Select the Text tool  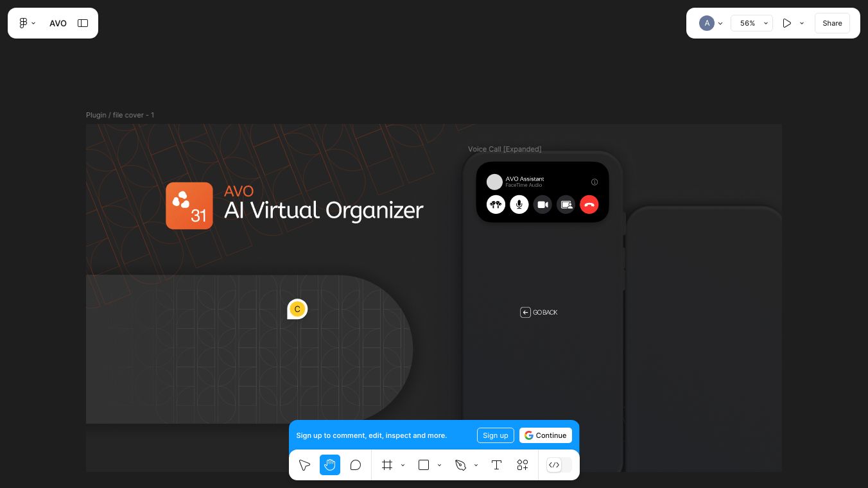496,465
